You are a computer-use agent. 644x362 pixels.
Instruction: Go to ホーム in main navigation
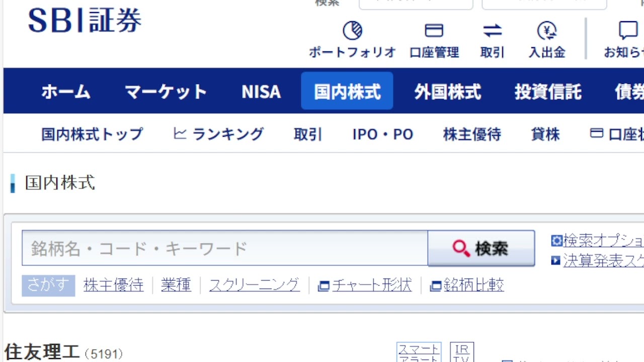(66, 92)
